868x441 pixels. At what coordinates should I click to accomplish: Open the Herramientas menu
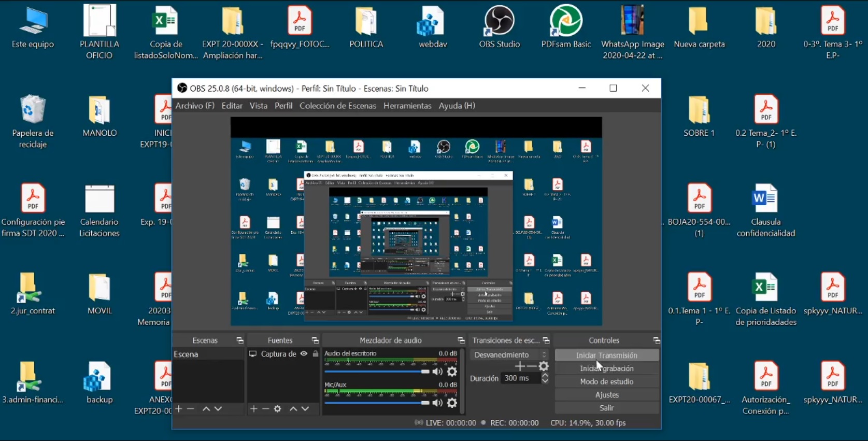pyautogui.click(x=407, y=106)
